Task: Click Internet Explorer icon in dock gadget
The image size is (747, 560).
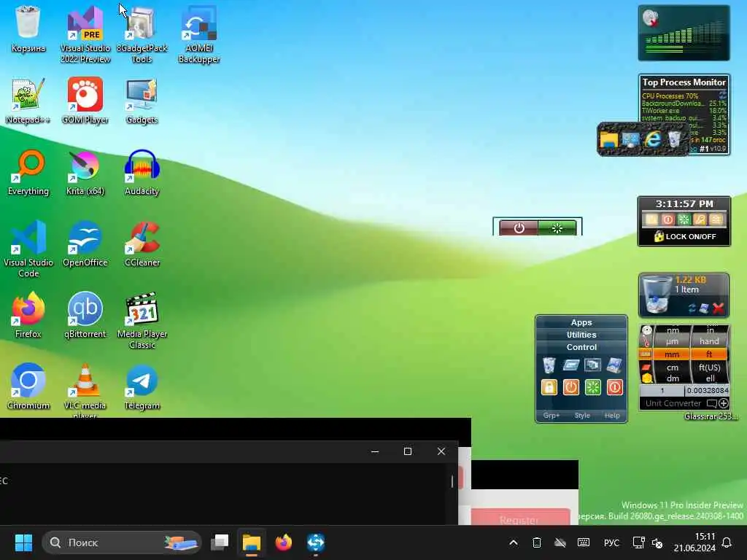Action: coord(653,139)
